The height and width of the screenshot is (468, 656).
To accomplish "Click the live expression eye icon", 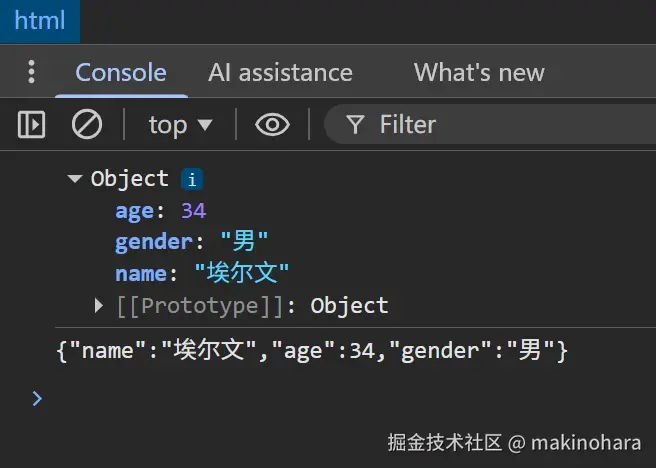I will [x=272, y=124].
